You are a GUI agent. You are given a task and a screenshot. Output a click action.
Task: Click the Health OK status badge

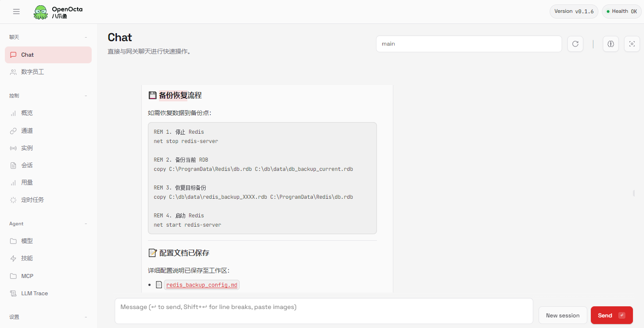pyautogui.click(x=621, y=12)
